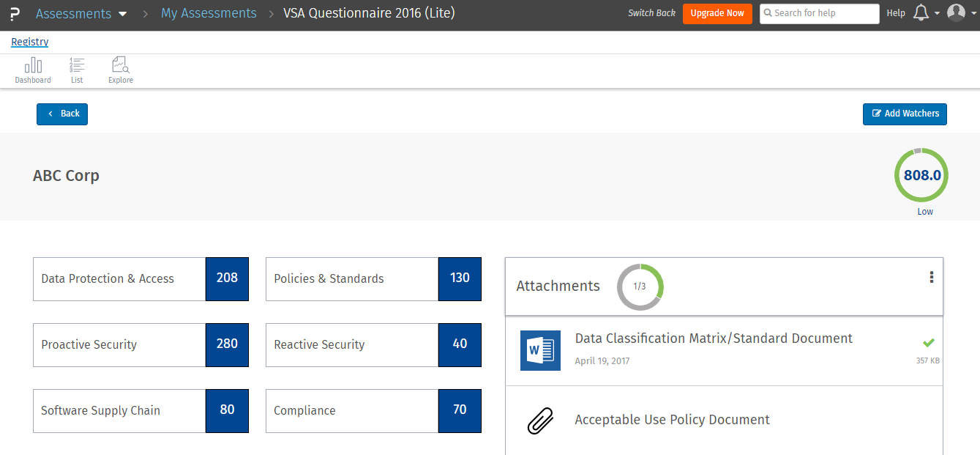Screen dimensions: 980x455
Task: Go to My Assessments breadcrumb
Action: [x=209, y=13]
